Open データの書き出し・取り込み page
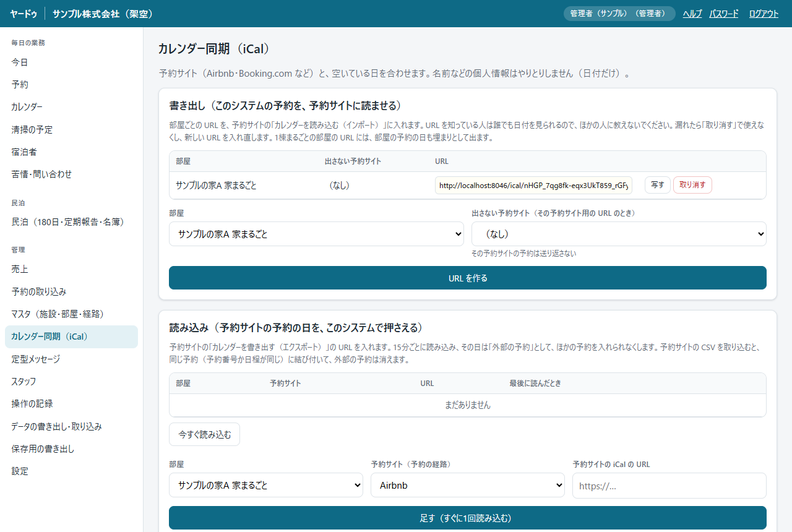The height and width of the screenshot is (532, 792). coord(71,426)
